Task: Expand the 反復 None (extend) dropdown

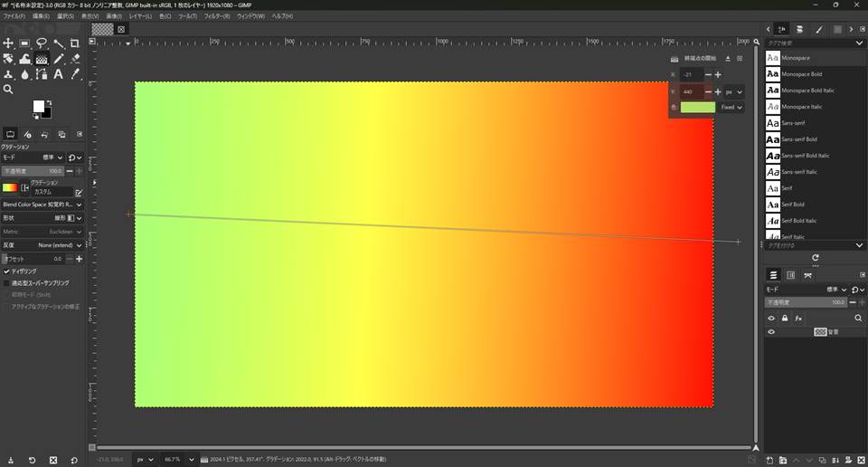Action: tap(54, 245)
